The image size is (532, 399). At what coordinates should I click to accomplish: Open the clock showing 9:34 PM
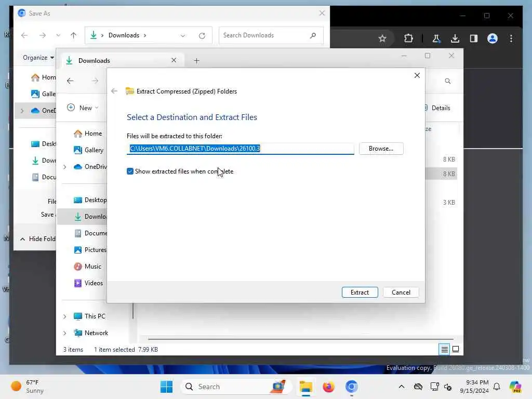coord(474,387)
